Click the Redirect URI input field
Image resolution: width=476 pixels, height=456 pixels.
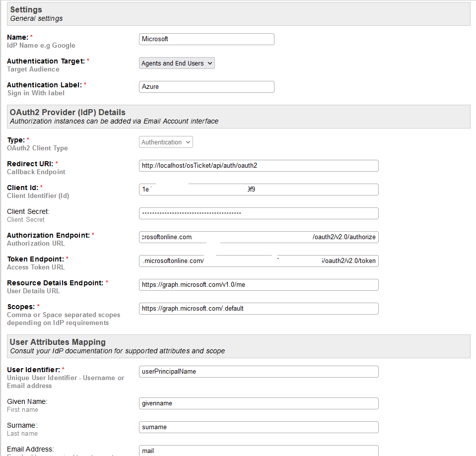[x=259, y=166]
